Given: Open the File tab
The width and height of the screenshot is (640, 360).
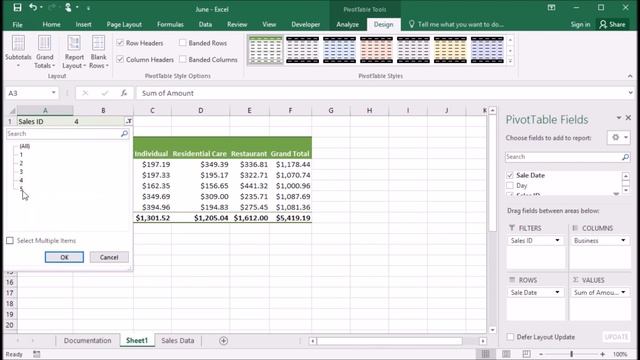Looking at the screenshot, I should (18, 24).
